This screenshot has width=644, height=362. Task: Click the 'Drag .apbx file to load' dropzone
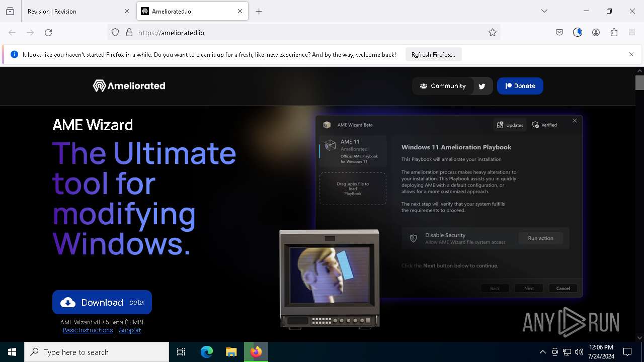[353, 189]
